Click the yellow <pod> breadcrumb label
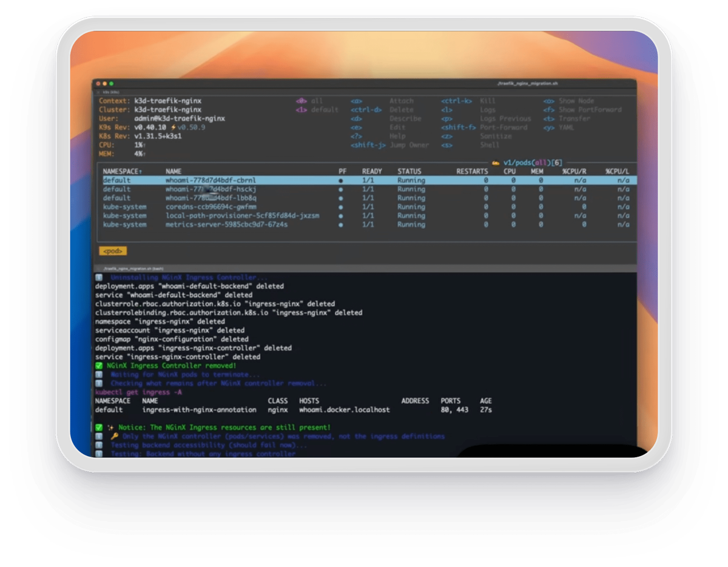This screenshot has height=567, width=728. tap(113, 250)
